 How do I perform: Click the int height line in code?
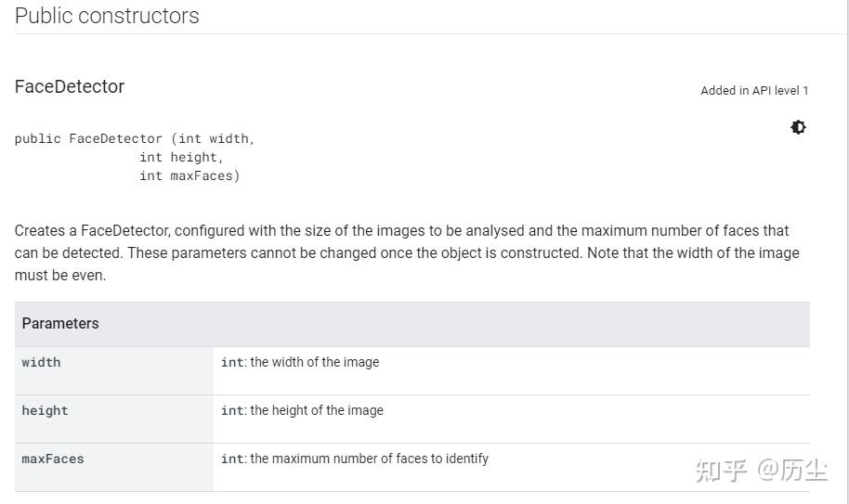(x=181, y=157)
